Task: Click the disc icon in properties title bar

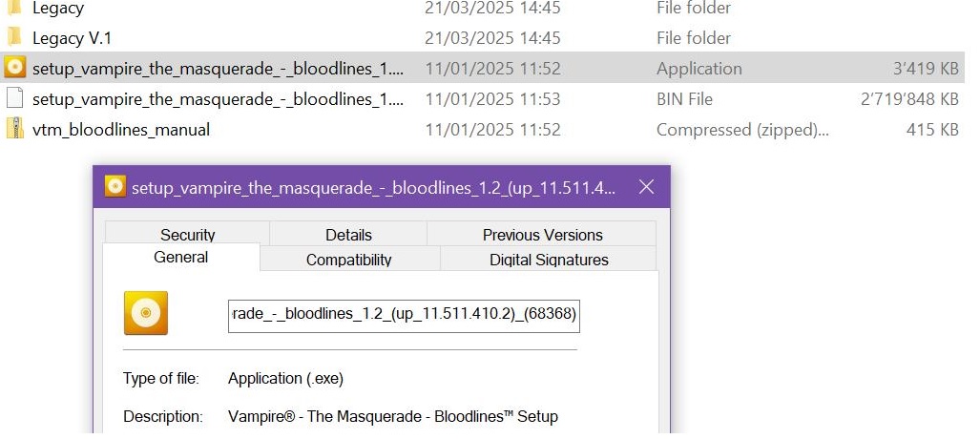Action: click(x=115, y=186)
